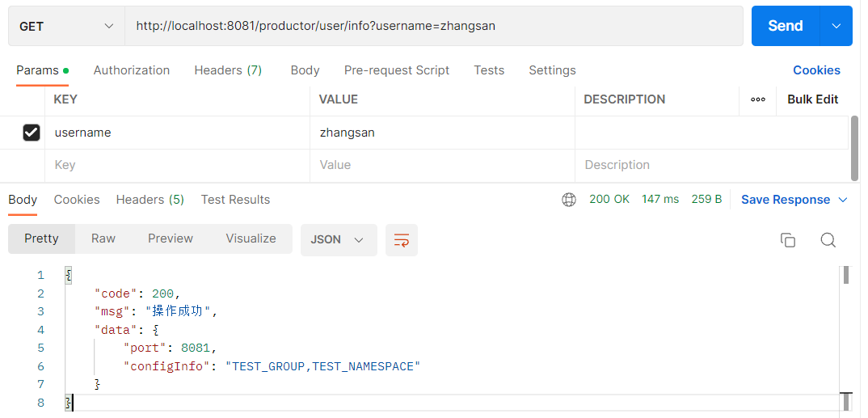Click the wrap lines icon
The image size is (868, 418).
402,240
